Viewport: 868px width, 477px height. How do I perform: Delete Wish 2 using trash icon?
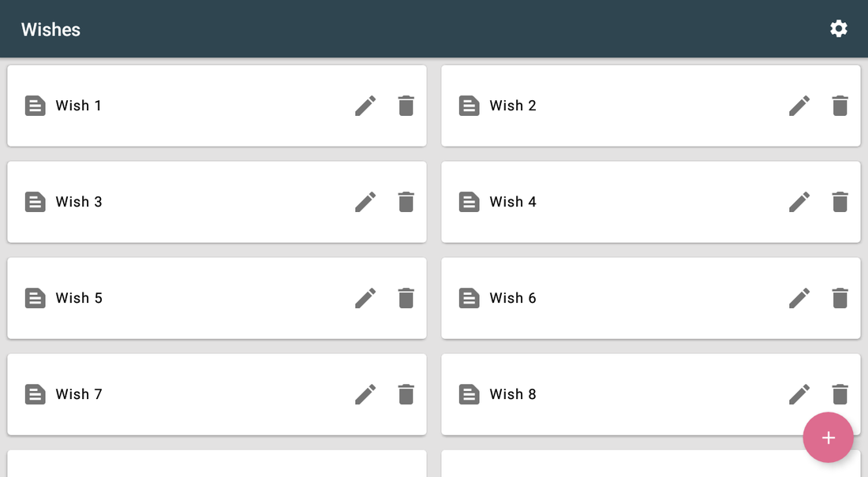(840, 106)
